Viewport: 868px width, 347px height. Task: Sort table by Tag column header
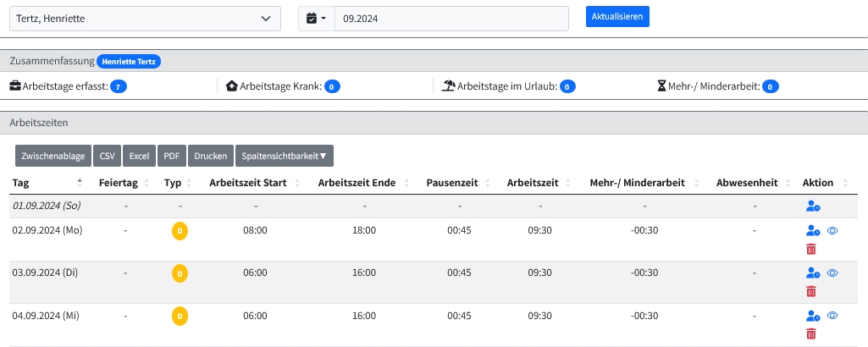(21, 183)
